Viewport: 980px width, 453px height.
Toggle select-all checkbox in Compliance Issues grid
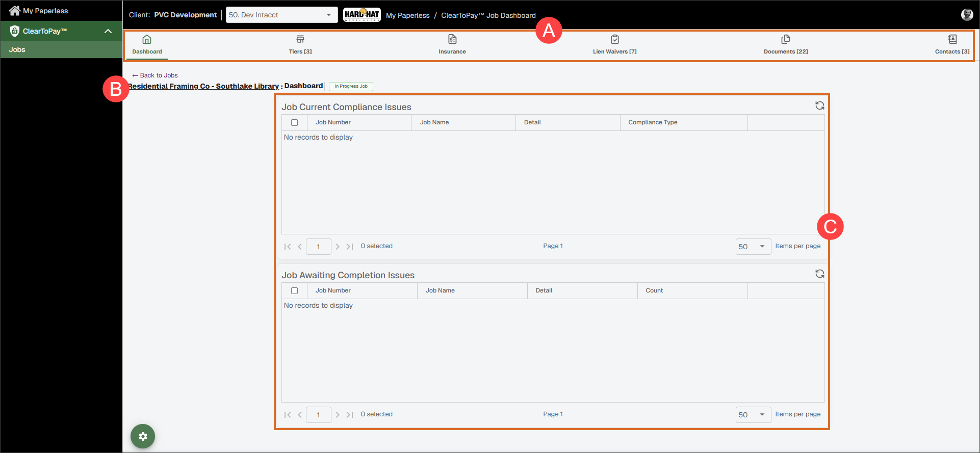(x=294, y=122)
